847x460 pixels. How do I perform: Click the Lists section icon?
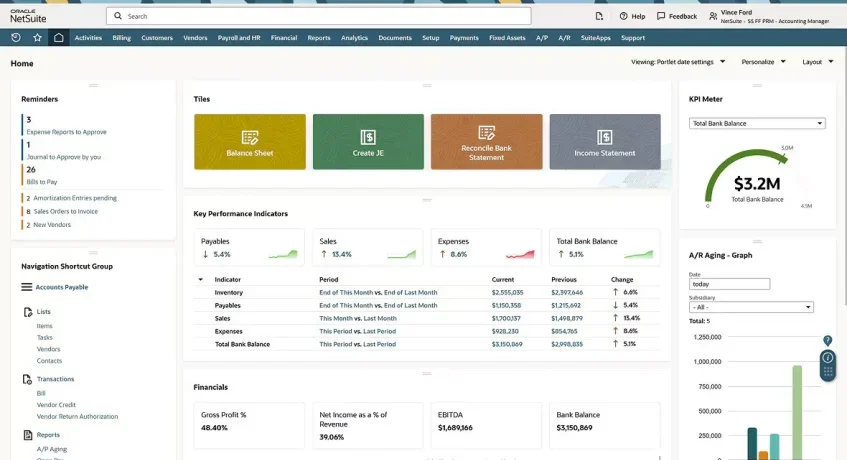click(28, 312)
